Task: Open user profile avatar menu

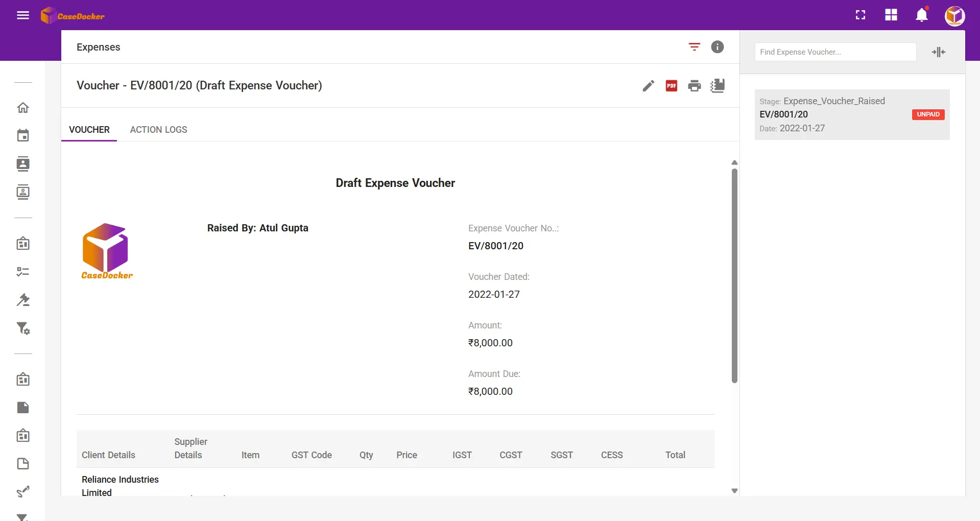Action: coord(954,16)
